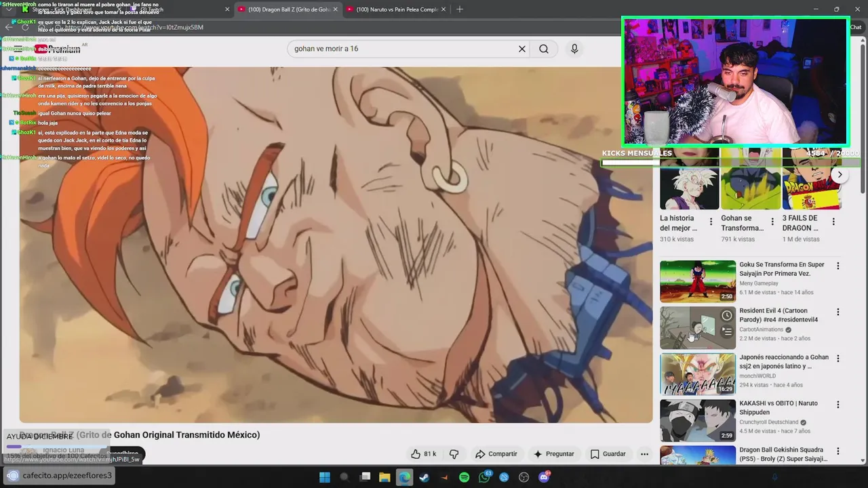Start voice search with the microphone

pos(574,49)
